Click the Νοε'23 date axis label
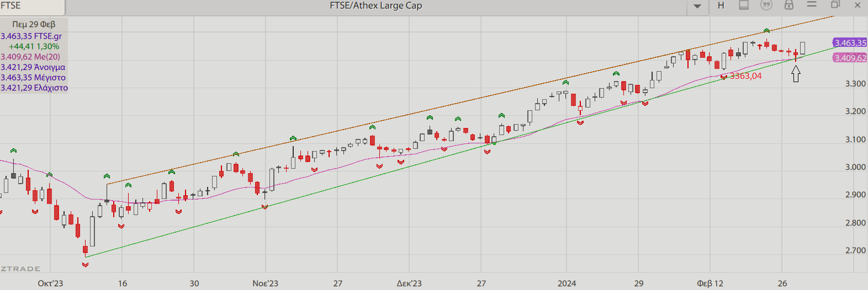This screenshot has width=868, height=290. point(266,283)
